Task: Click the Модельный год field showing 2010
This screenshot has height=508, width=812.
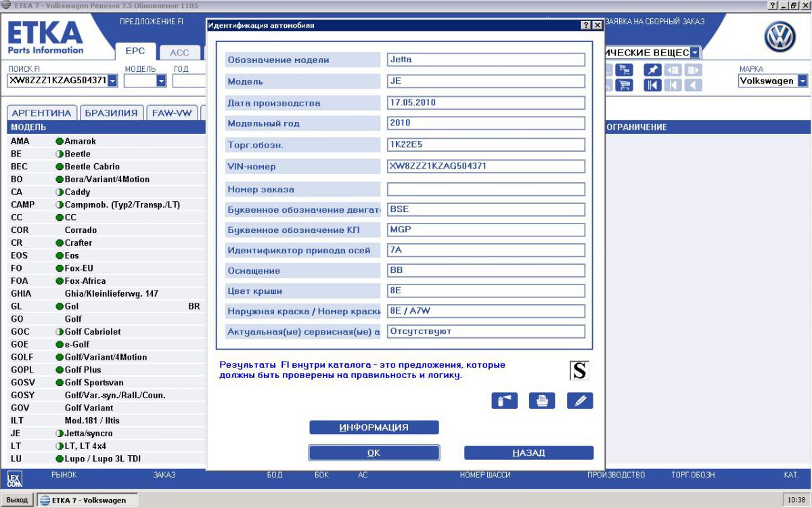Action: pyautogui.click(x=486, y=124)
